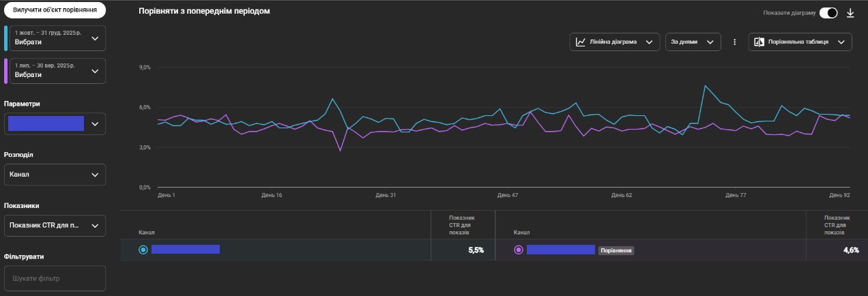868x296 pixels.
Task: Select the purple comparison channel radio button
Action: coord(519,250)
